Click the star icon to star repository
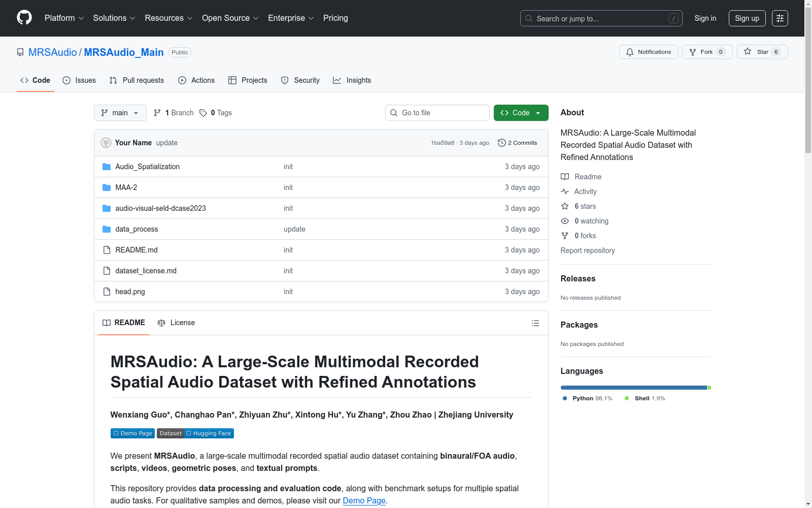 tap(748, 51)
